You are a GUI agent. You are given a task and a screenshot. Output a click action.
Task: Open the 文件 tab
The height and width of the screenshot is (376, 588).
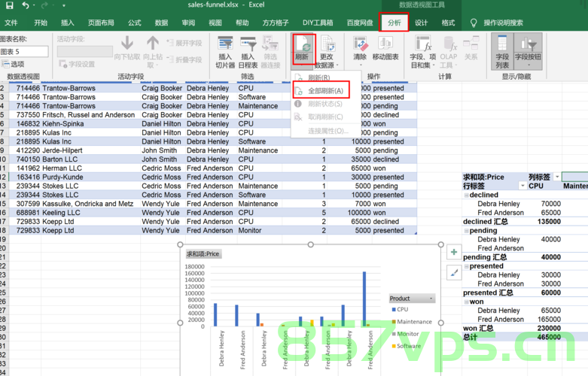[11, 23]
